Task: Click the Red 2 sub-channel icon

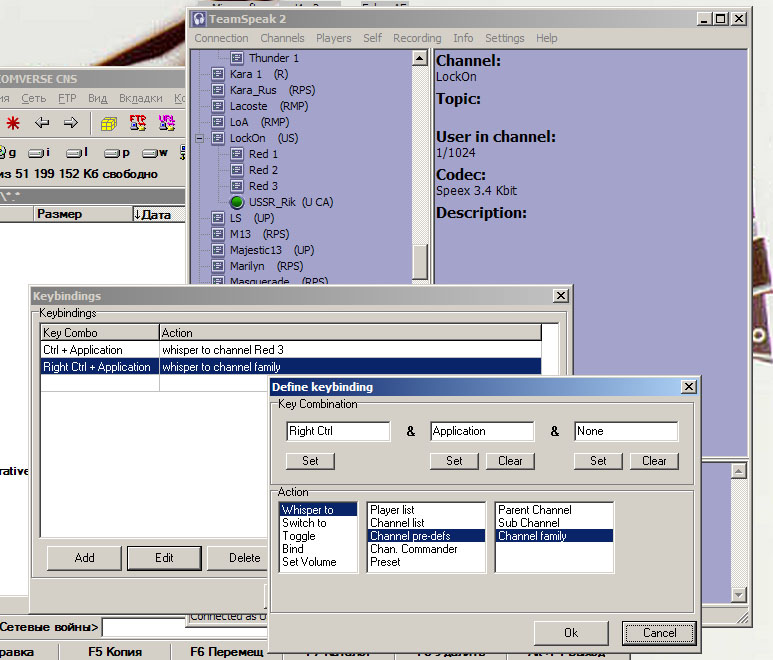Action: click(237, 170)
